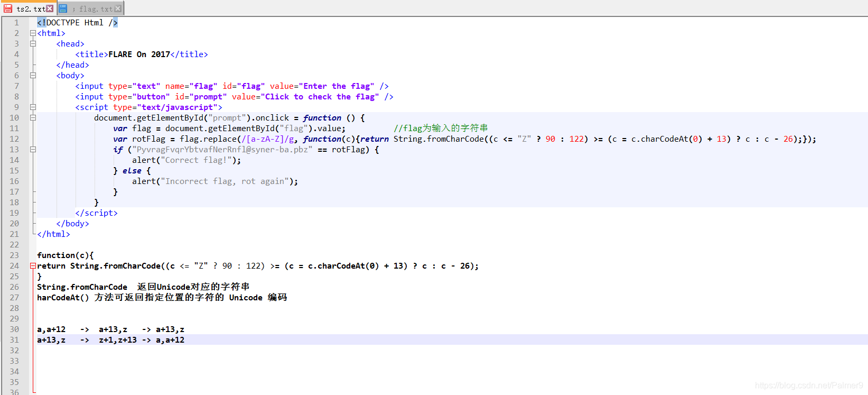
Task: Collapse the <html> fold on line 2
Action: [33, 33]
